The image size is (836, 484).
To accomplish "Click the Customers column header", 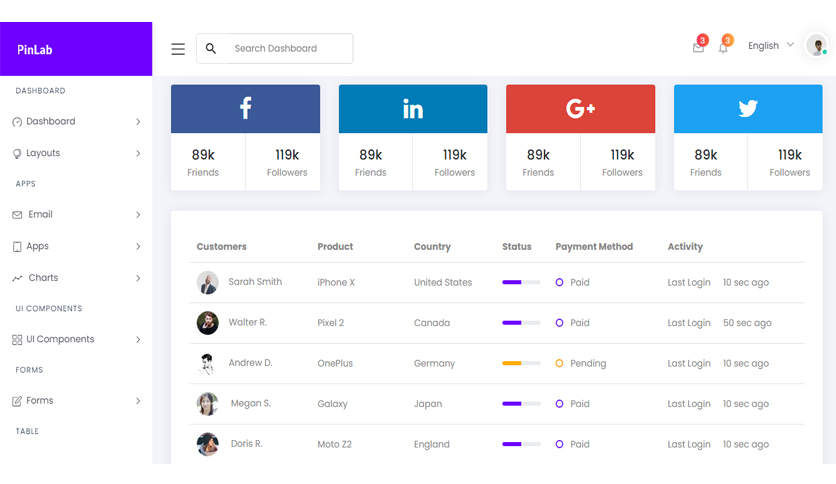I will [x=221, y=247].
